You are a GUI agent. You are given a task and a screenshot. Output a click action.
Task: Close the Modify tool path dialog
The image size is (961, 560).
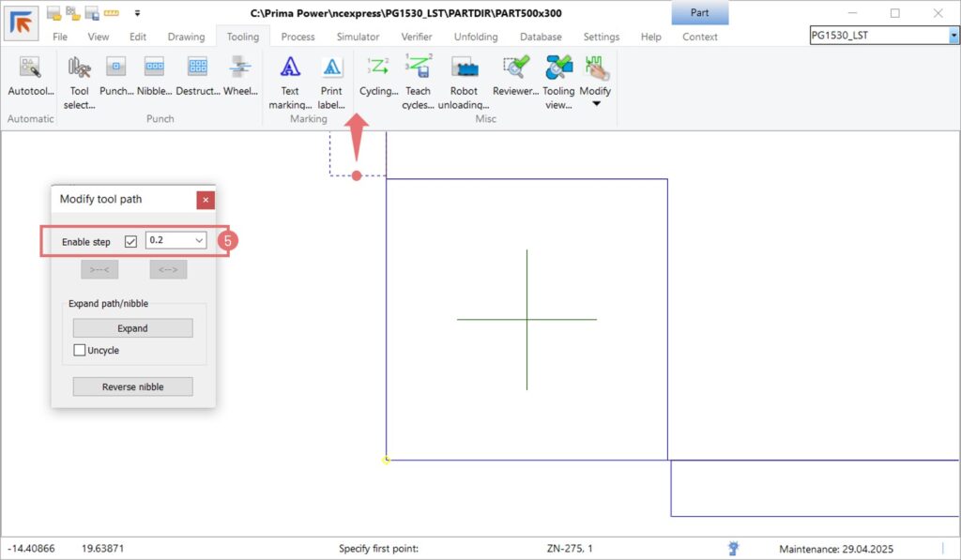206,200
